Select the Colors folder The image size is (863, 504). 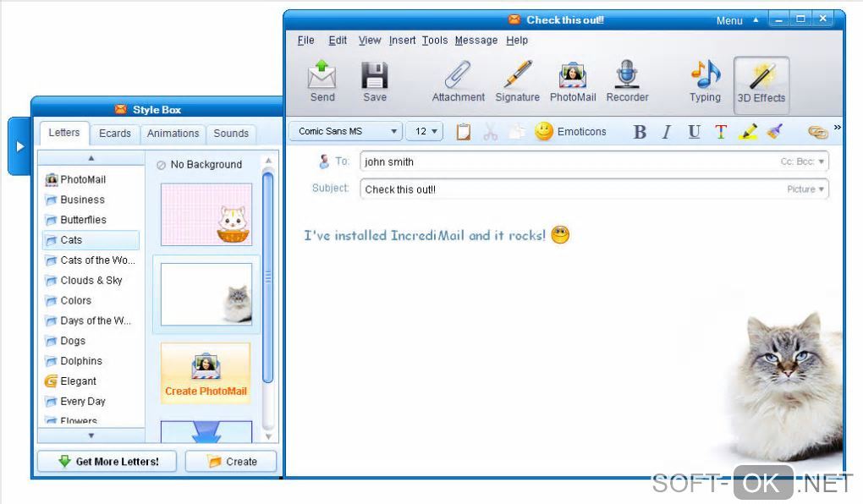click(x=69, y=300)
